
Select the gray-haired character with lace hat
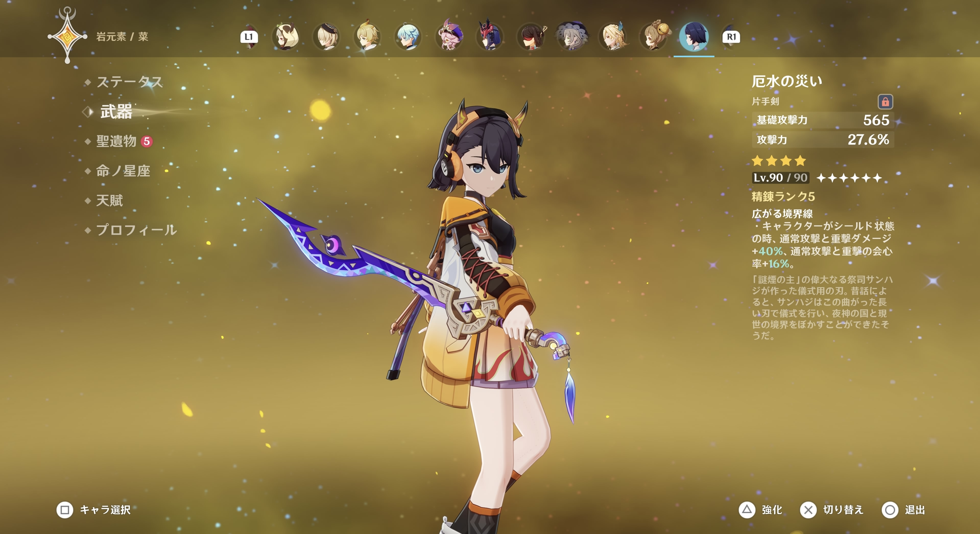572,37
